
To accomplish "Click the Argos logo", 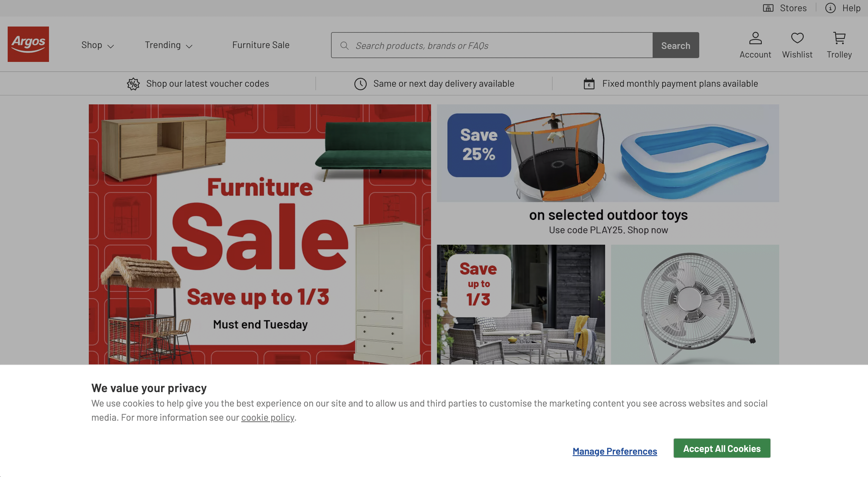I will point(28,44).
